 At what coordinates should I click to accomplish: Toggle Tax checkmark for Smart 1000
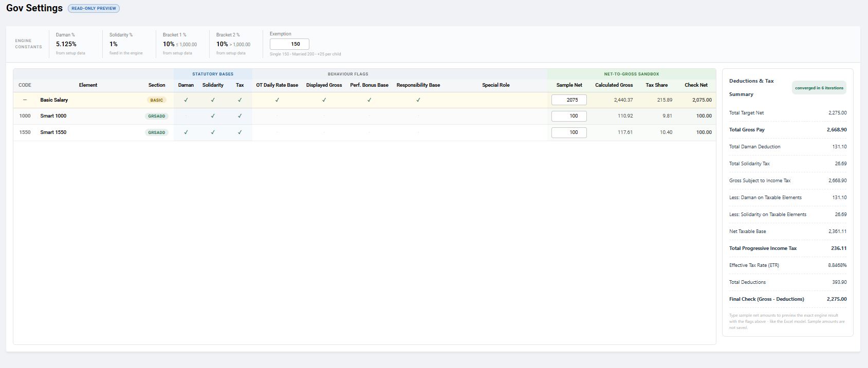[240, 116]
